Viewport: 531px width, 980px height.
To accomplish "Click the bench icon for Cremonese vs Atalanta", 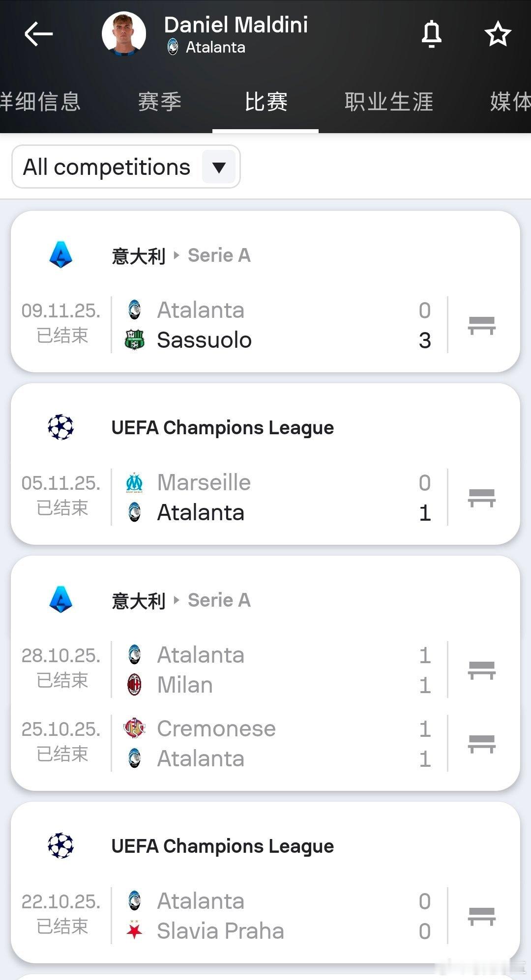I will [481, 744].
